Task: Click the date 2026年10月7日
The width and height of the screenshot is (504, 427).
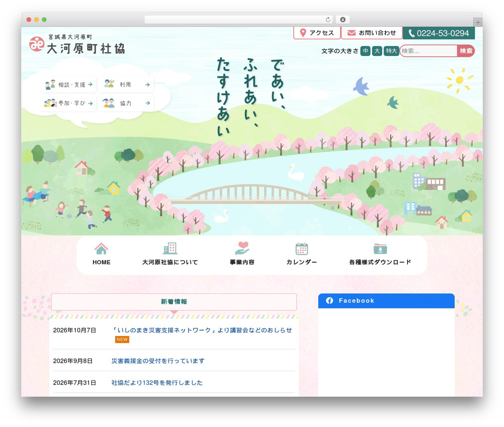Action: (x=74, y=330)
